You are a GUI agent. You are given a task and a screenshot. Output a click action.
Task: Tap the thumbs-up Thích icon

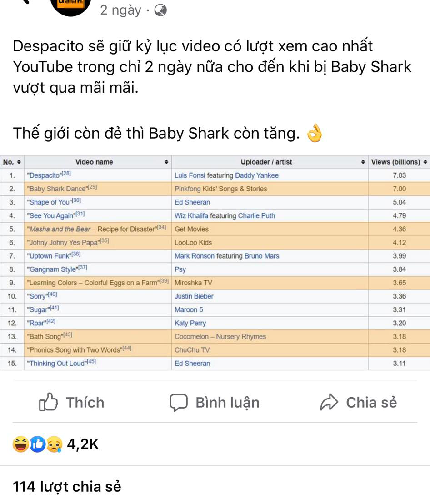48,402
